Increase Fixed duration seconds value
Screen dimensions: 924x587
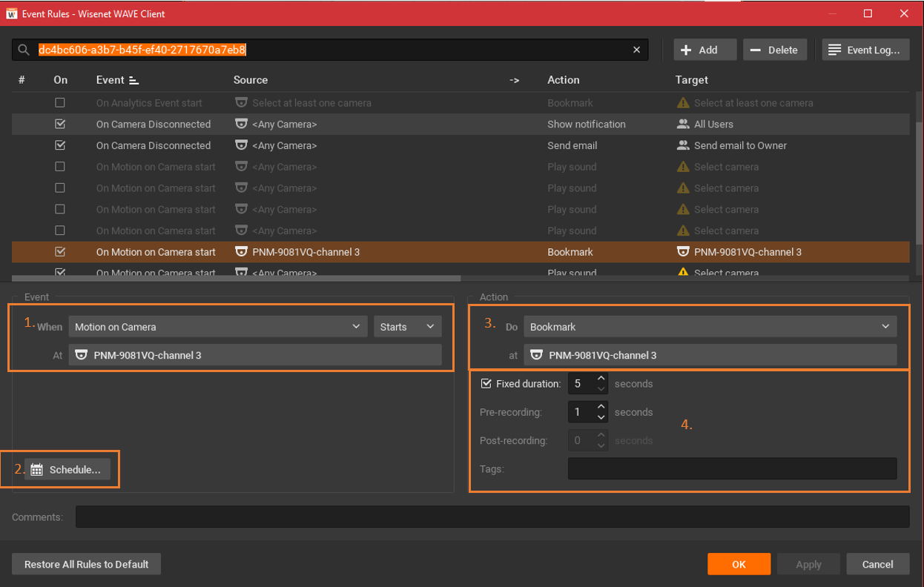tap(601, 379)
